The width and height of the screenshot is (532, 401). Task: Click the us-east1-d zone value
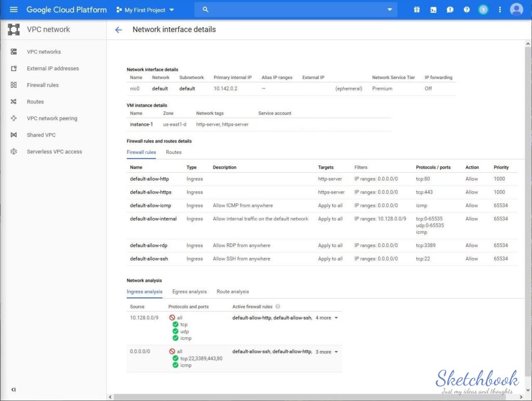(x=175, y=125)
